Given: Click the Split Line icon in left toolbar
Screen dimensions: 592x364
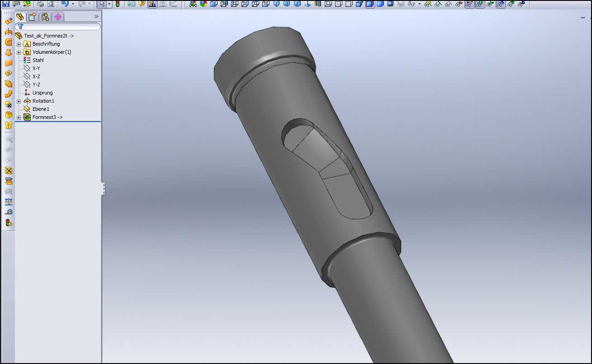Looking at the screenshot, I should [x=8, y=21].
